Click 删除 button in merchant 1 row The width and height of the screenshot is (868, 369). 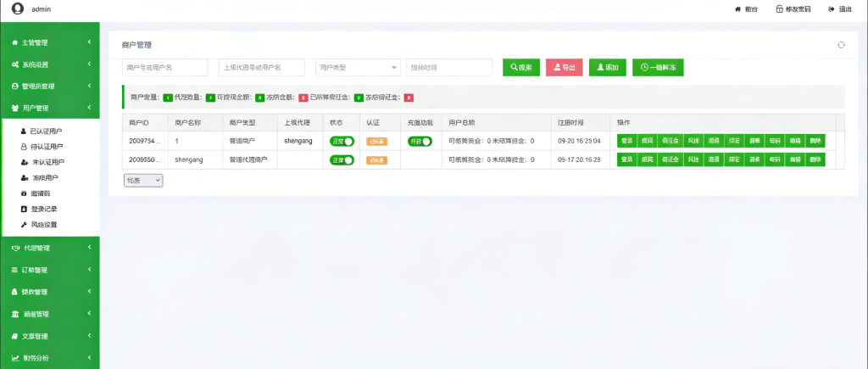pyautogui.click(x=815, y=142)
